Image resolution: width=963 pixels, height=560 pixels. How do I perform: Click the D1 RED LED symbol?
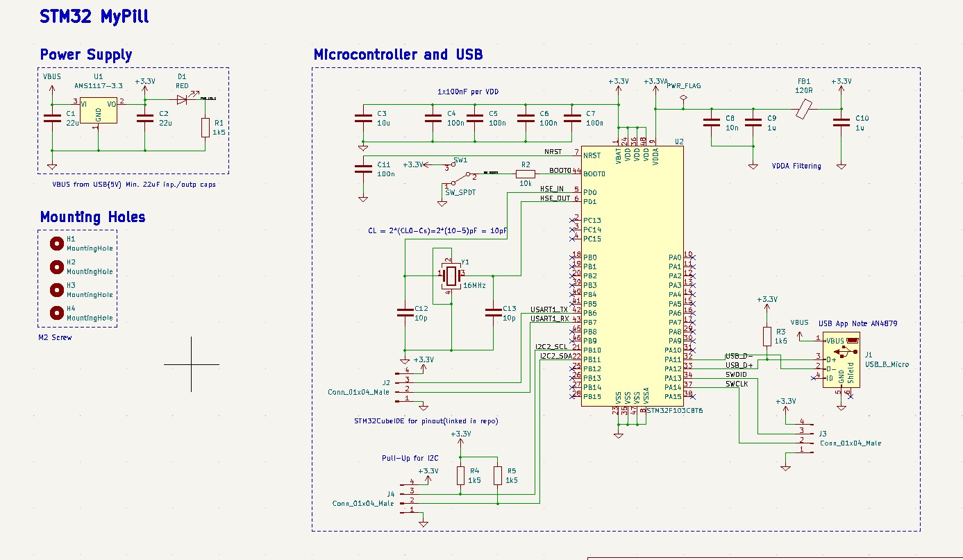(x=183, y=99)
